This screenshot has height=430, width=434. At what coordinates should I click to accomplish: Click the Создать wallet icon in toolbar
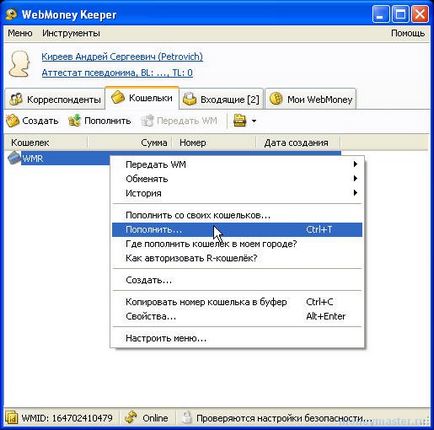click(x=13, y=121)
